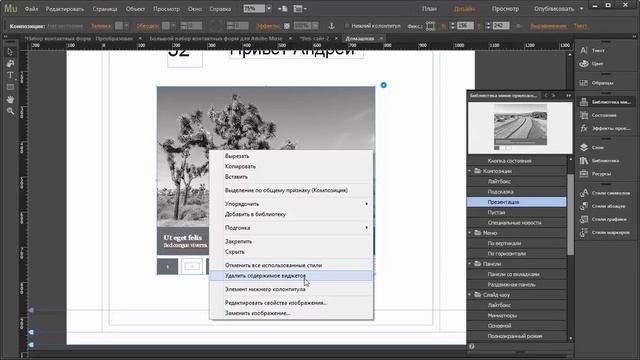This screenshot has width=640, height=360.
Task: Select Полноэкранный режим under Слайд-шоу
Action: tap(517, 336)
